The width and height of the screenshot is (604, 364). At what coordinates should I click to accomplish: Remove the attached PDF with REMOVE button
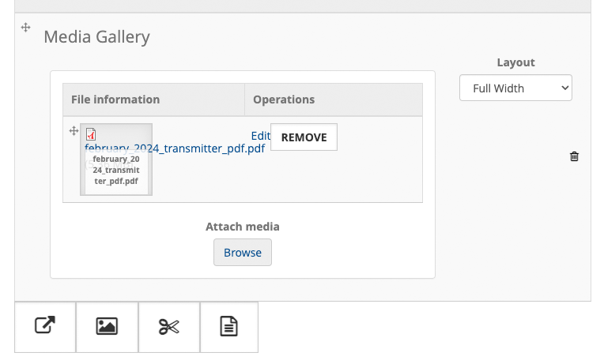[304, 137]
